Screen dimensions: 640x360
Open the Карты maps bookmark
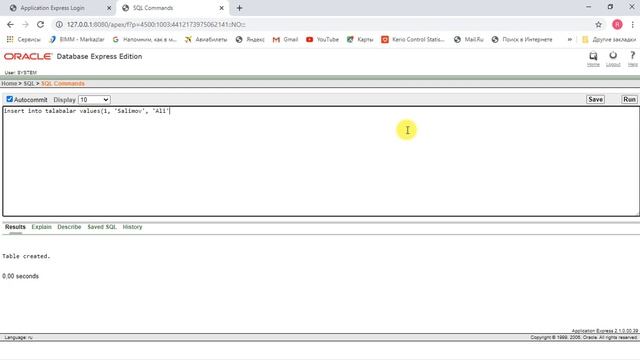(x=360, y=40)
